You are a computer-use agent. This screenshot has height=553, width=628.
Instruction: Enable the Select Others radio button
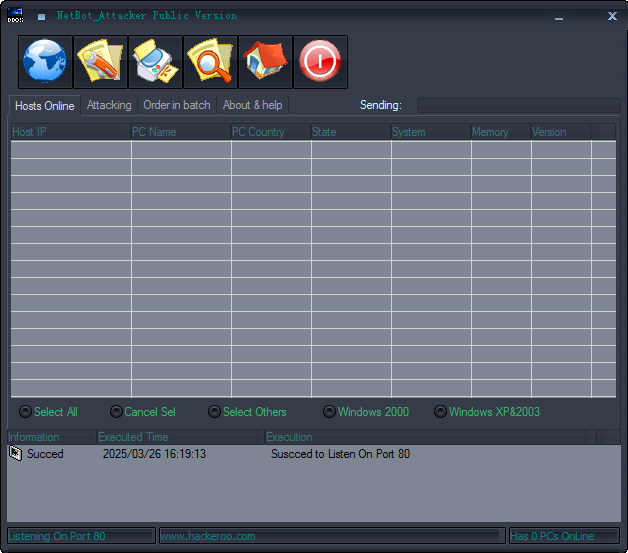pyautogui.click(x=214, y=412)
